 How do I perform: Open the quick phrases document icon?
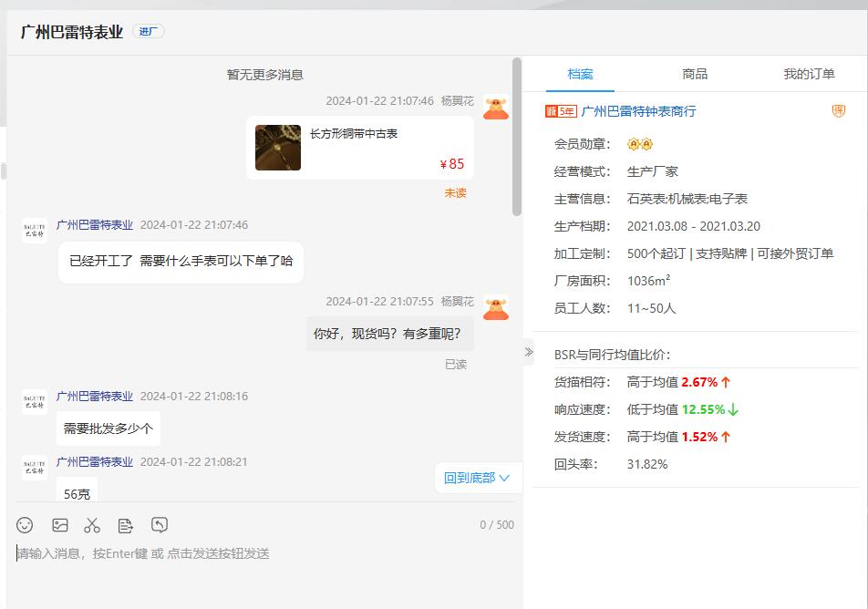[126, 525]
